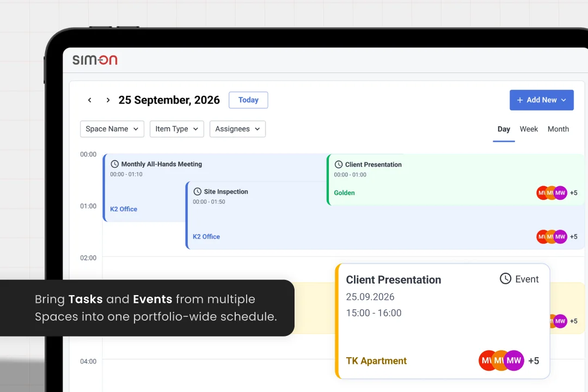Click the 04:00 time label
The height and width of the screenshot is (392, 588).
(88, 362)
